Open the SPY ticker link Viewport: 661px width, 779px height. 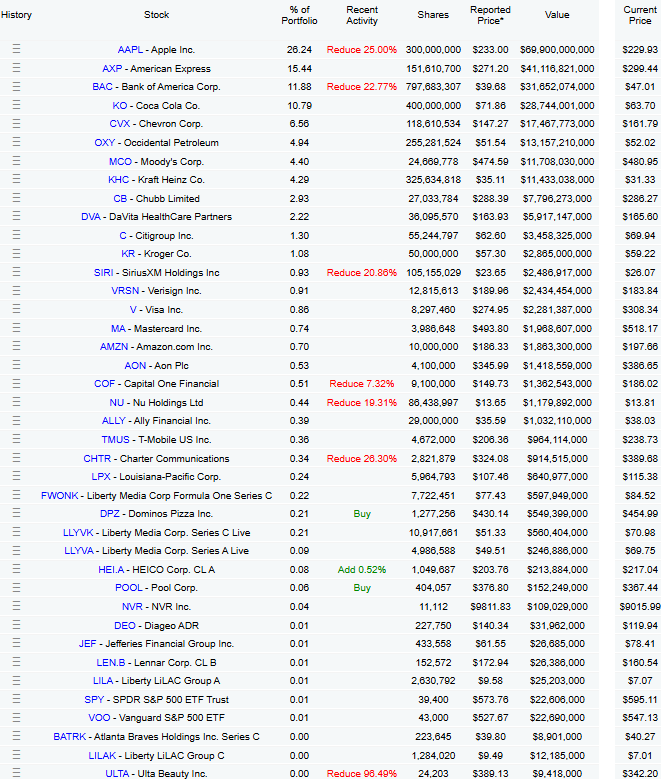click(94, 700)
